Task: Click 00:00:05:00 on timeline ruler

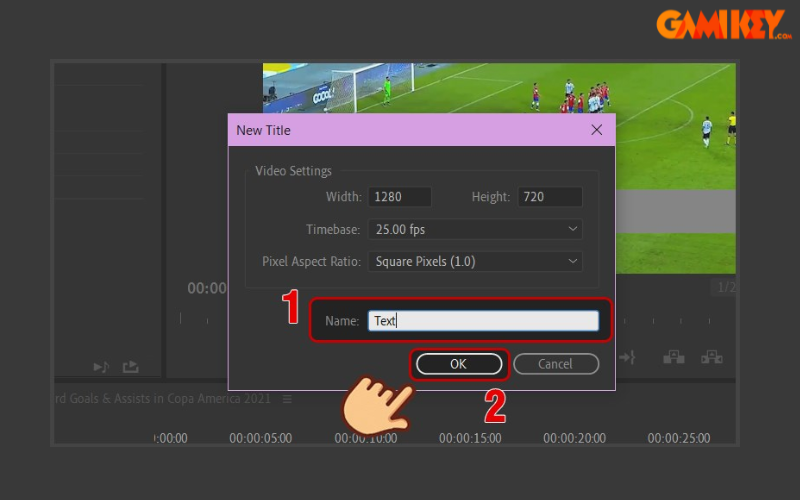Action: tap(260, 438)
